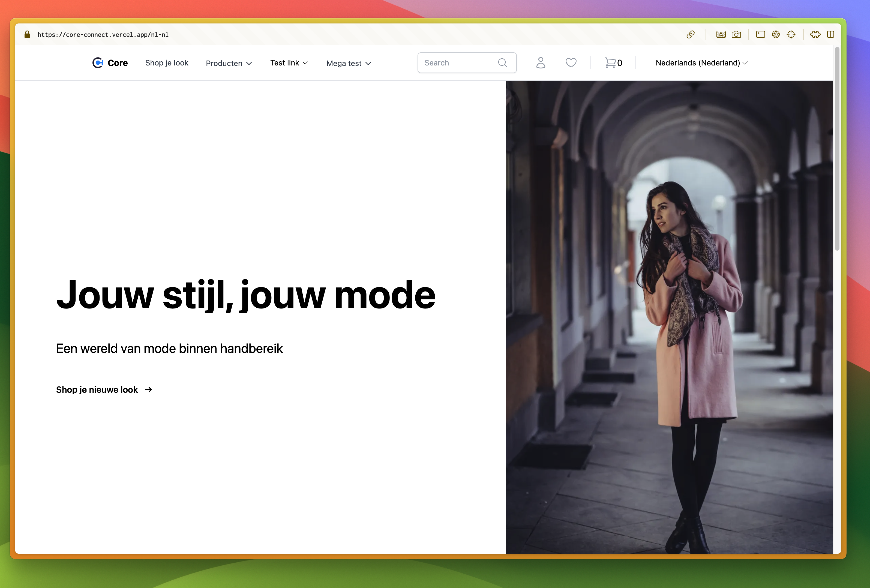Expand the Test link dropdown
870x588 pixels.
click(289, 63)
